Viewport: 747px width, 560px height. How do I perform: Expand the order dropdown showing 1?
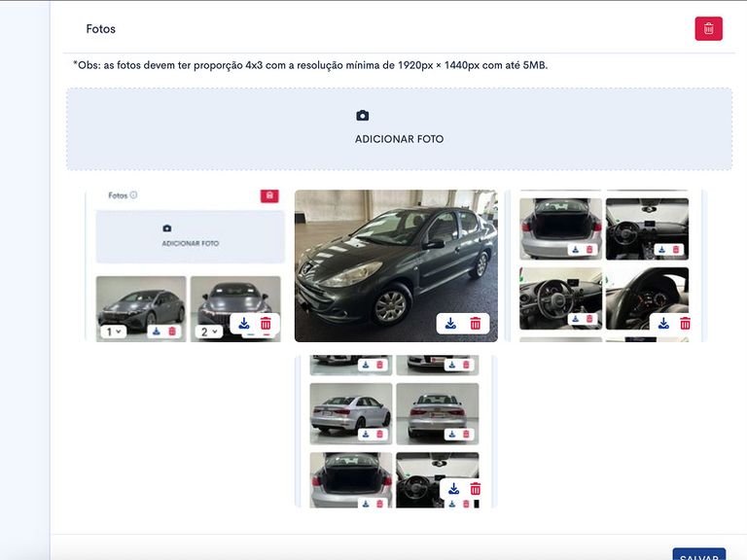113,332
